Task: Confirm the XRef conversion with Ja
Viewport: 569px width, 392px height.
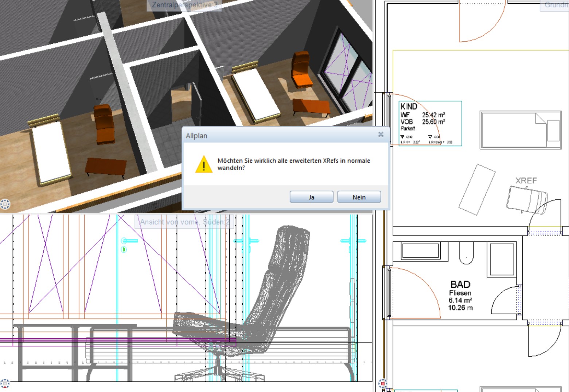Action: [311, 197]
